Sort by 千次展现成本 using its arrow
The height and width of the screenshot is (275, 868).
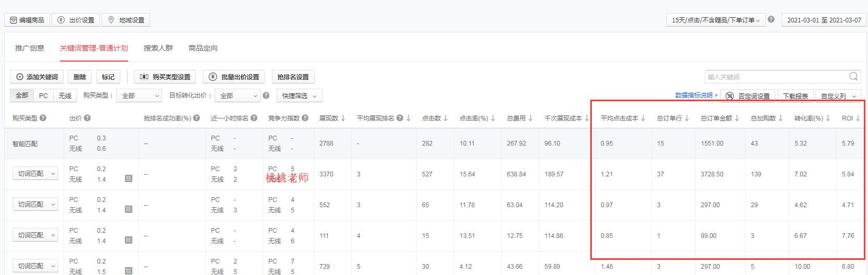[x=587, y=118]
